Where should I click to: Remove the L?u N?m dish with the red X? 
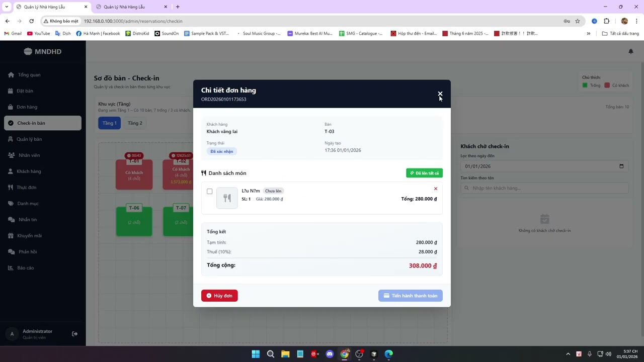(436, 189)
